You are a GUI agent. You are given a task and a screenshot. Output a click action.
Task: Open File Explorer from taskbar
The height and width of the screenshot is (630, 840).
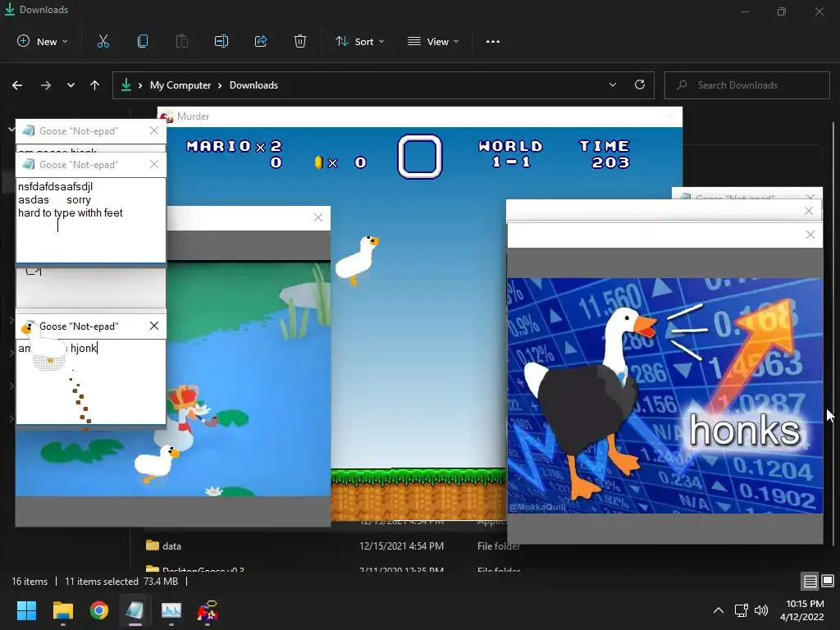point(62,610)
